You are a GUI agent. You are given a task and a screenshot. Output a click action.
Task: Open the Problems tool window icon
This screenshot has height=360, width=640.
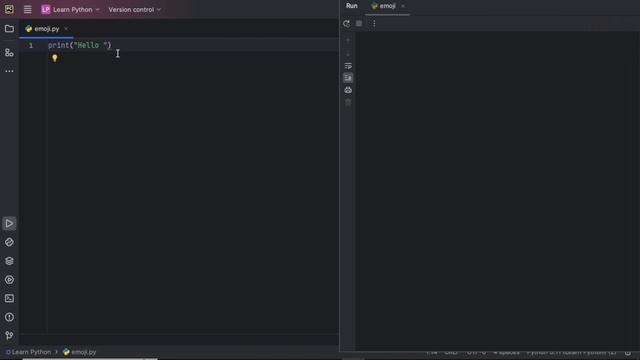tap(9, 317)
